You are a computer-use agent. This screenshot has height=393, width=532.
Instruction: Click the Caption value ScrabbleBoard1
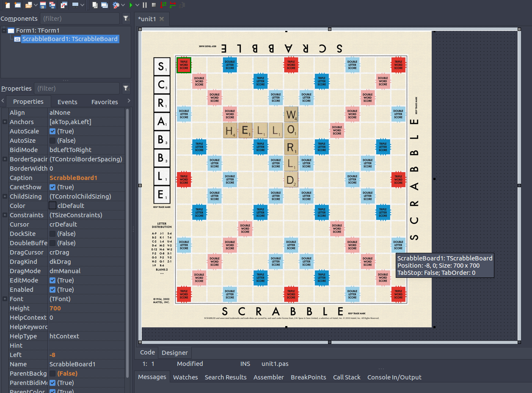pyautogui.click(x=73, y=178)
